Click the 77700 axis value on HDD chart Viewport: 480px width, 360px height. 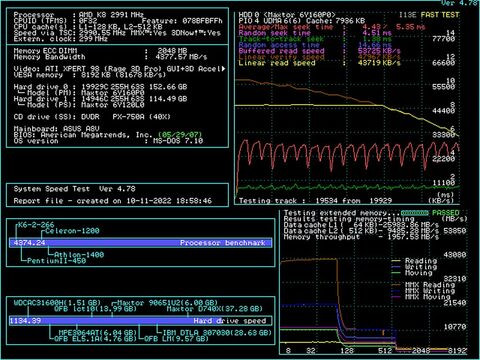point(443,39)
